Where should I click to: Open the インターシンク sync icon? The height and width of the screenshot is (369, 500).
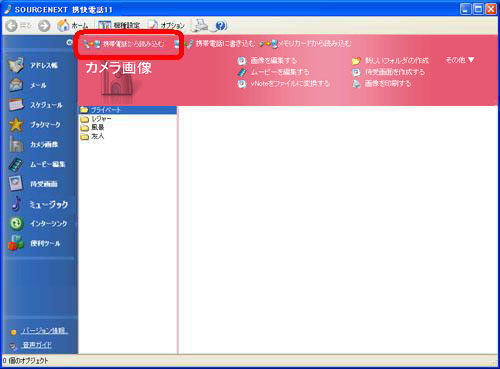click(x=16, y=223)
